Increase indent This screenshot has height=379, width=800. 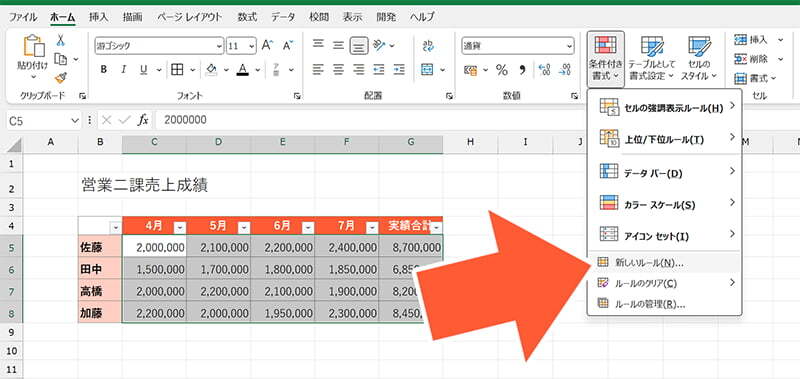coord(399,69)
